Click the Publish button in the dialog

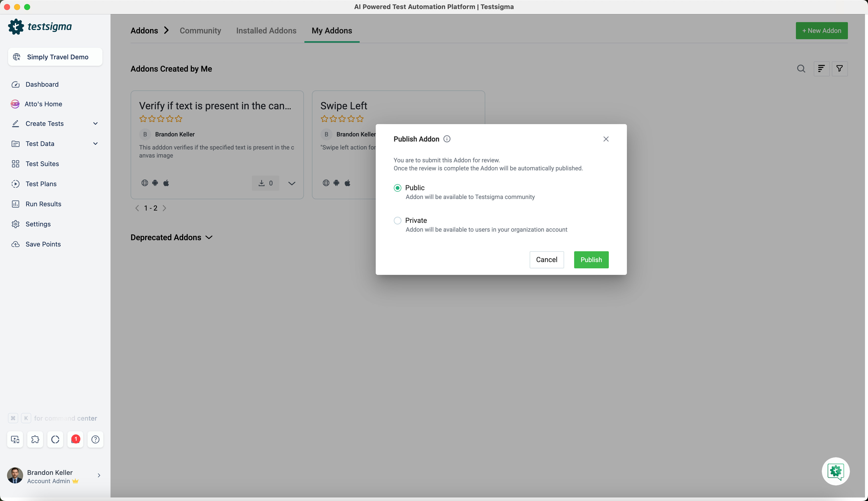click(591, 260)
